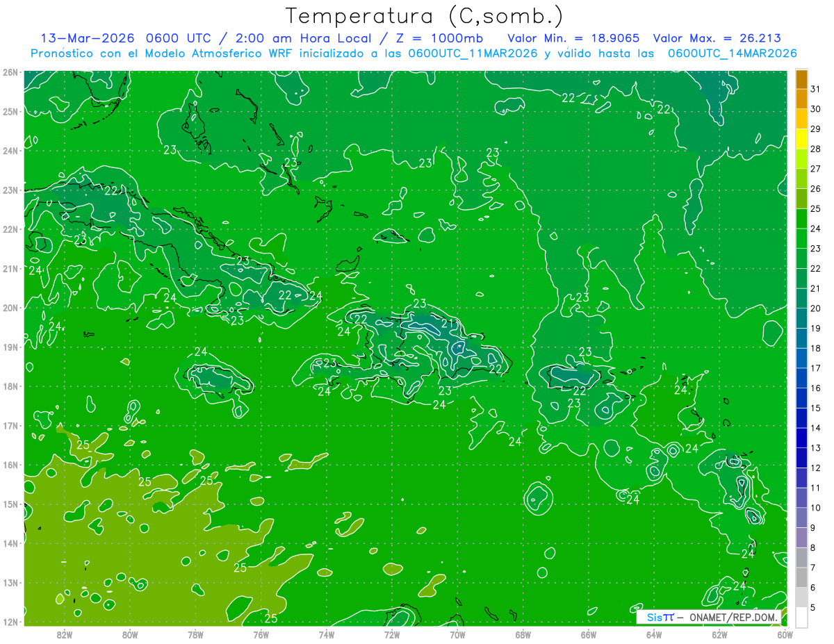Image resolution: width=834 pixels, height=644 pixels.
Task: Click the 18N latitude label
Action: [x=10, y=386]
